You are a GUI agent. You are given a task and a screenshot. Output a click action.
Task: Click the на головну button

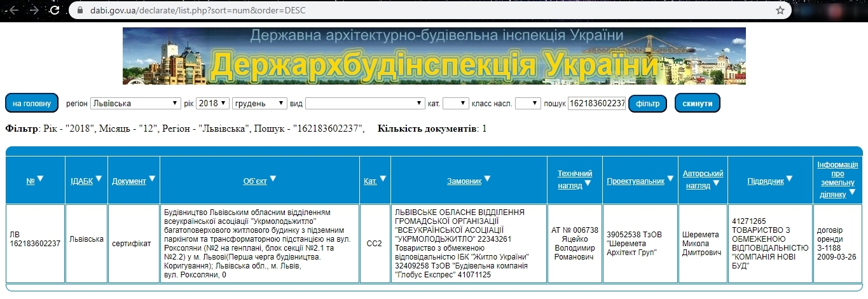[32, 103]
